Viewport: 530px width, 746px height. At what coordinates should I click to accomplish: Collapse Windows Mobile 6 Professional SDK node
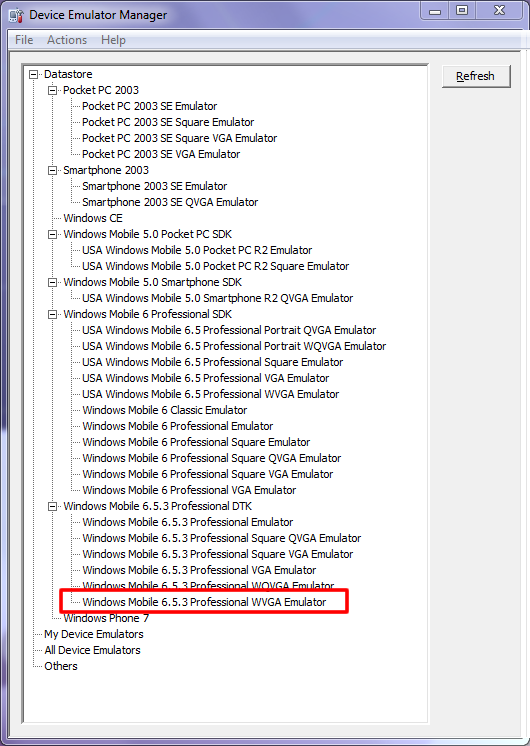52,314
